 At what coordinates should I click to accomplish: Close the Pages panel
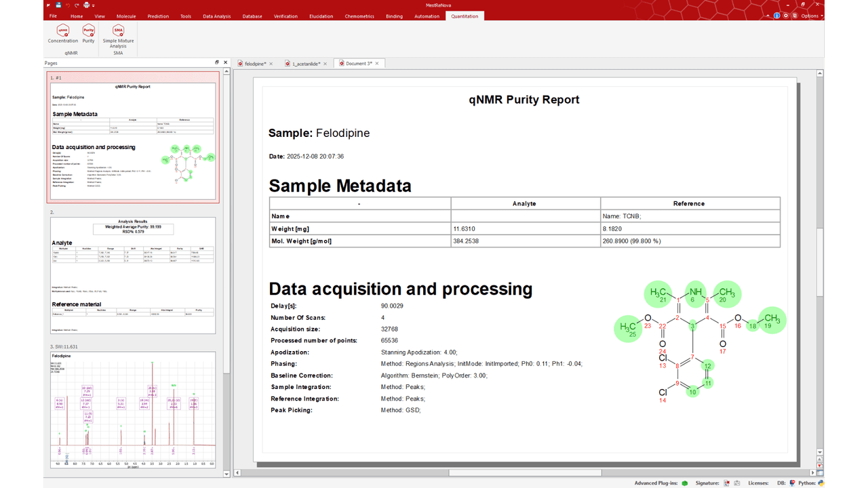(x=224, y=62)
